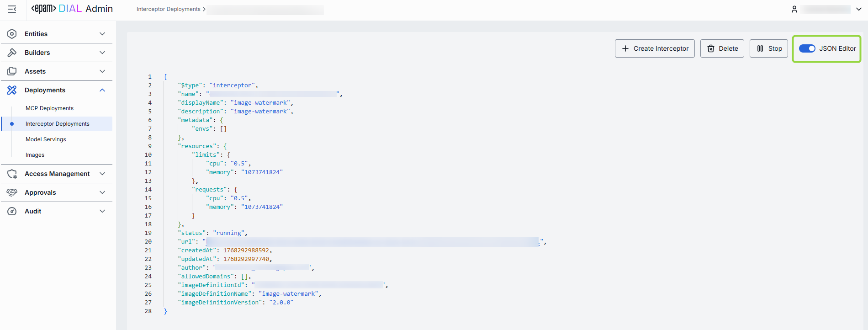Expand the Access Management chevron

coord(102,174)
